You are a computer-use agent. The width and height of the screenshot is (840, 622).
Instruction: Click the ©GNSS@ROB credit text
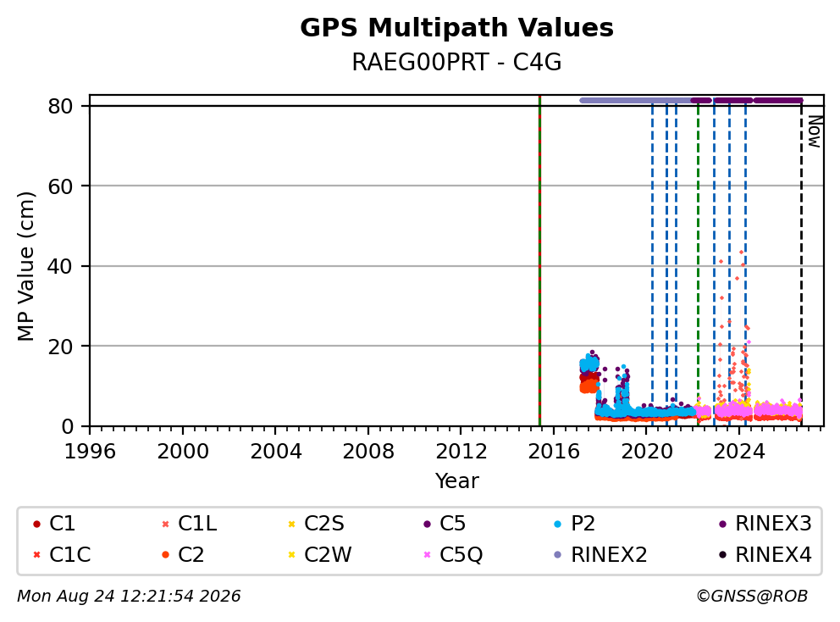coord(752,597)
